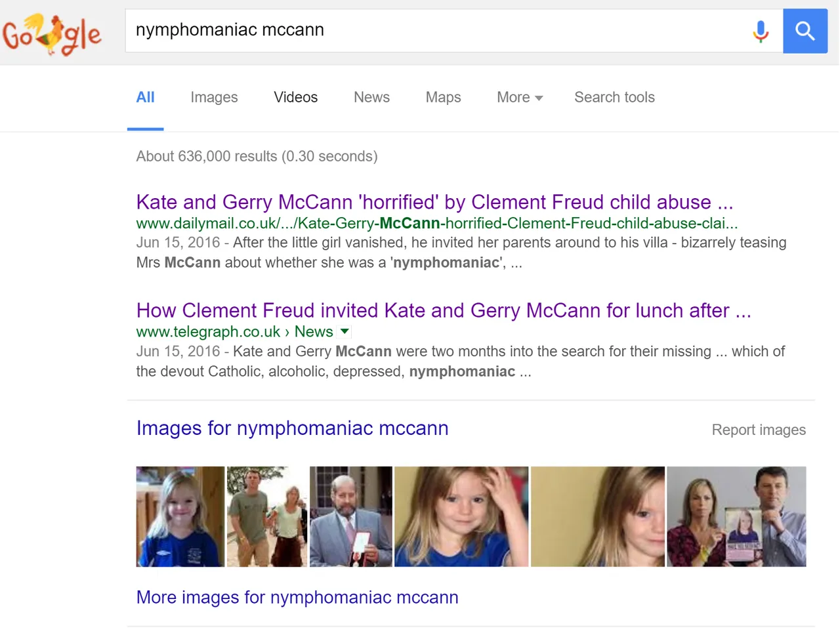Screen dimensions: 840x639
Task: Open the Telegraph 'How Clement Freud invited' headline
Action: pos(444,310)
